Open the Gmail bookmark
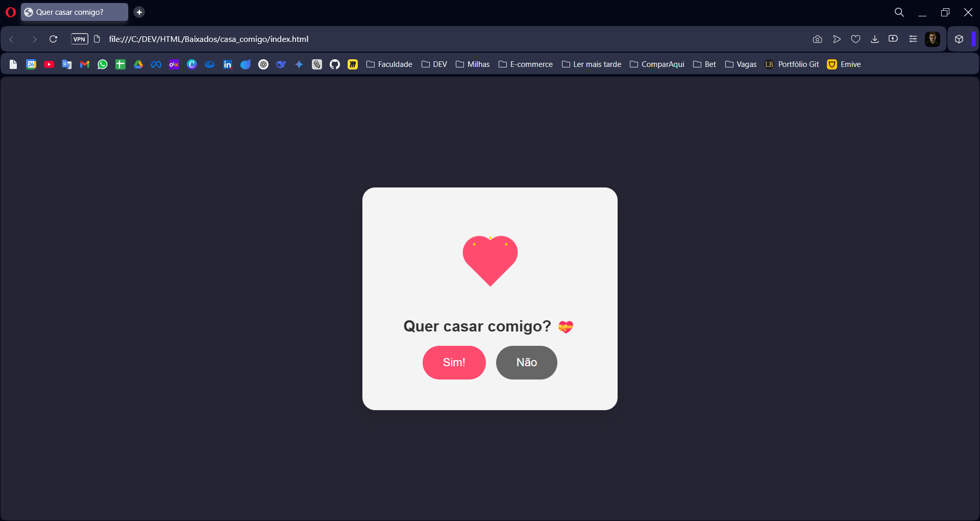Viewport: 980px width, 521px height. [x=85, y=64]
